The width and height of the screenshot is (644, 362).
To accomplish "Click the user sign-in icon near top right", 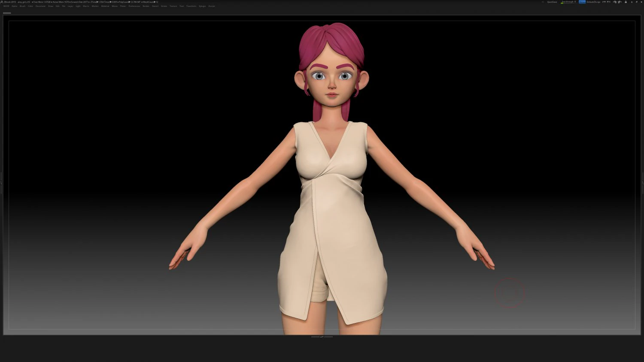I will pyautogui.click(x=632, y=2).
